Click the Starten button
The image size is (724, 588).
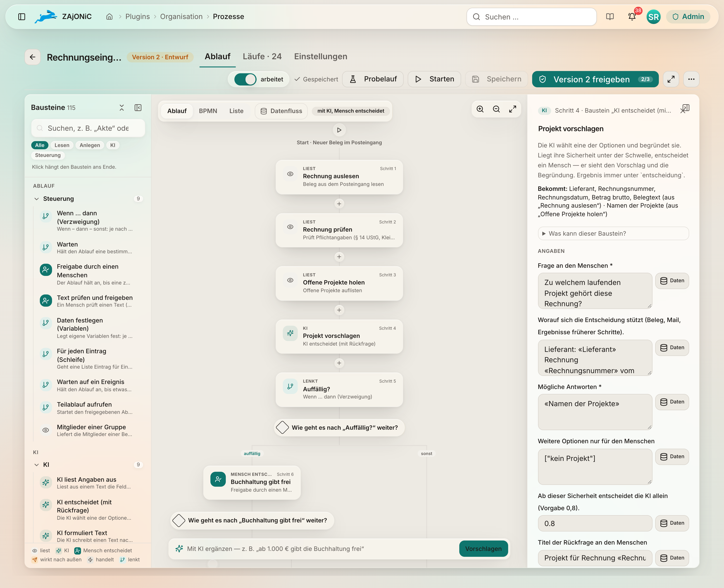(434, 79)
